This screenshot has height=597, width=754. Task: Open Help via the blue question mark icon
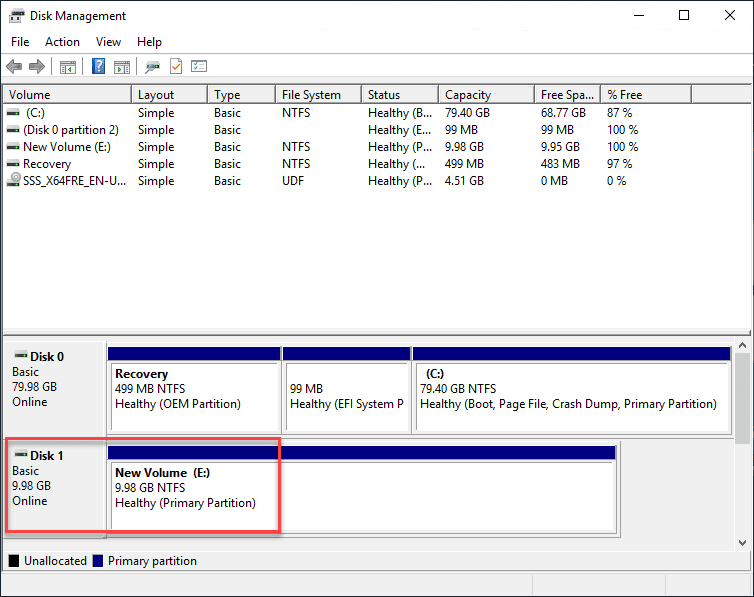click(99, 66)
